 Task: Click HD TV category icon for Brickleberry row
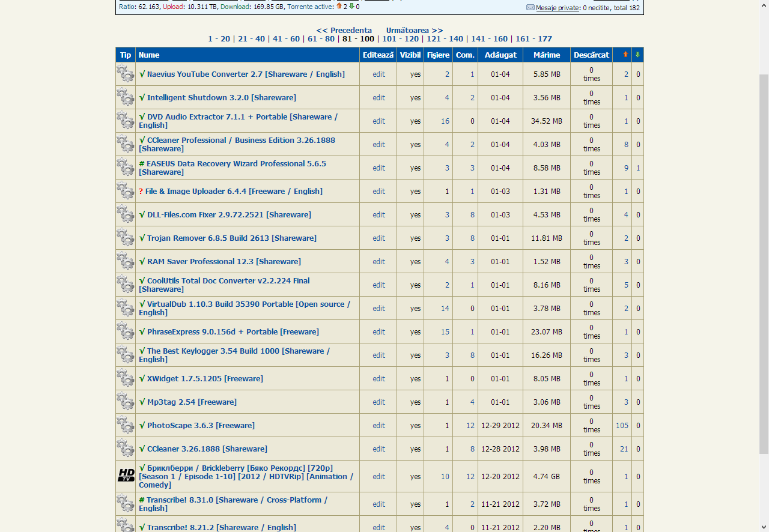pyautogui.click(x=126, y=476)
